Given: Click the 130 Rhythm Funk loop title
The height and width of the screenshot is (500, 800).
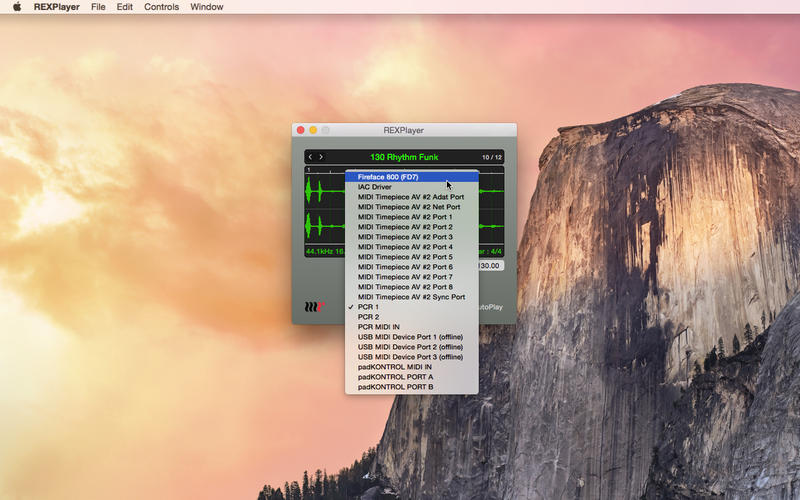Looking at the screenshot, I should [404, 157].
